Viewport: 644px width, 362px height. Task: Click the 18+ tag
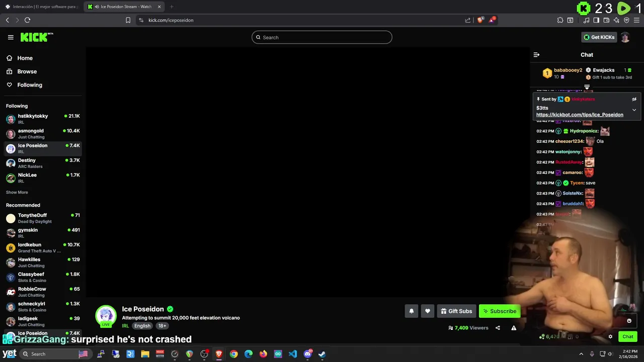162,326
